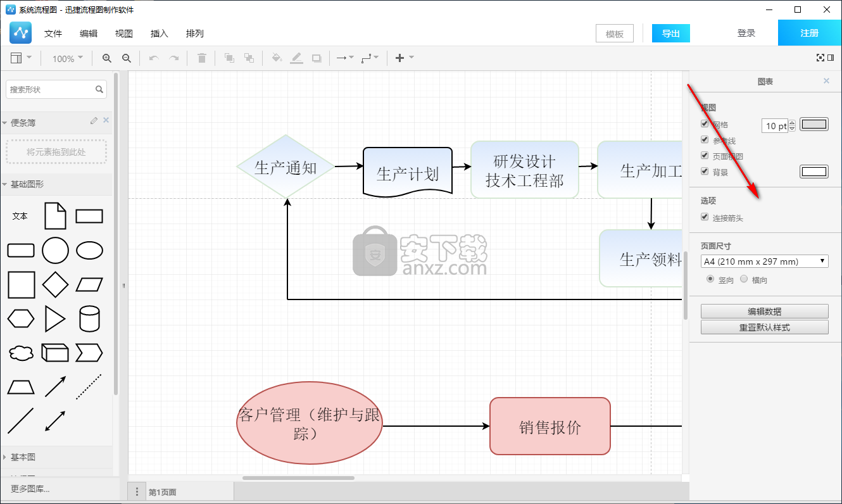Click the fullscreen icon in toolbar
Viewport: 842px width, 504px height.
[820, 58]
